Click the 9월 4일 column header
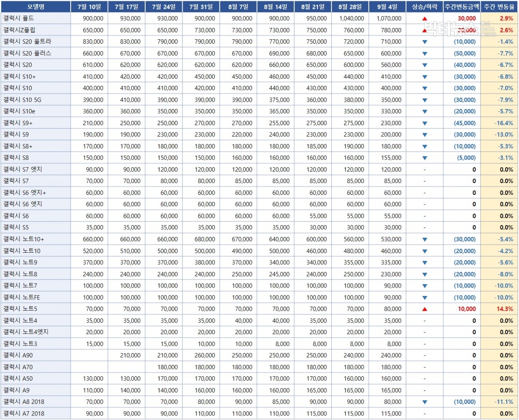Viewport: 519px width, 420px height. (387, 6)
